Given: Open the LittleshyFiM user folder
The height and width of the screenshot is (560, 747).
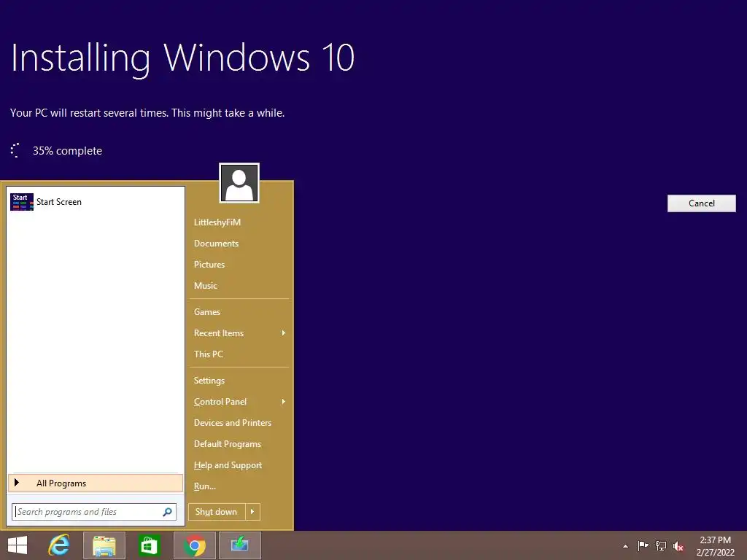Looking at the screenshot, I should pyautogui.click(x=217, y=222).
